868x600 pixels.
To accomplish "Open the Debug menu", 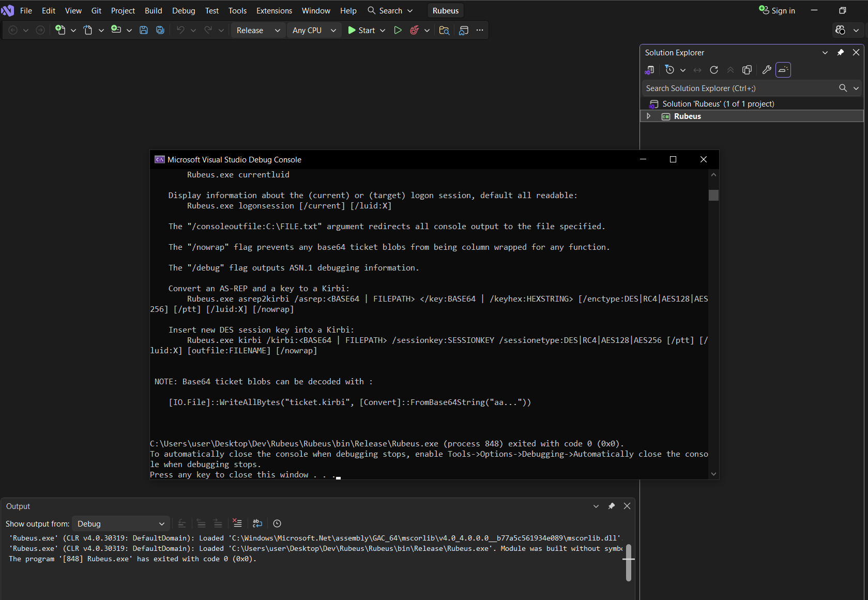I will [183, 10].
